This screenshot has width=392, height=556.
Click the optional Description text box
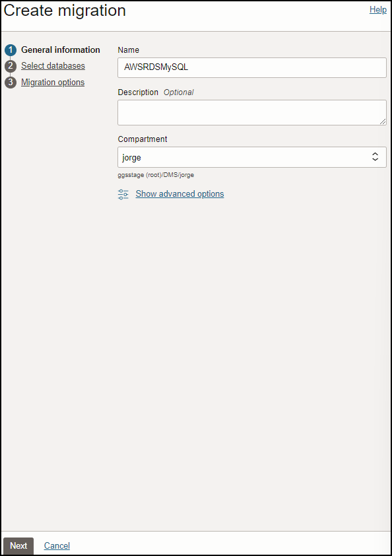[252, 112]
